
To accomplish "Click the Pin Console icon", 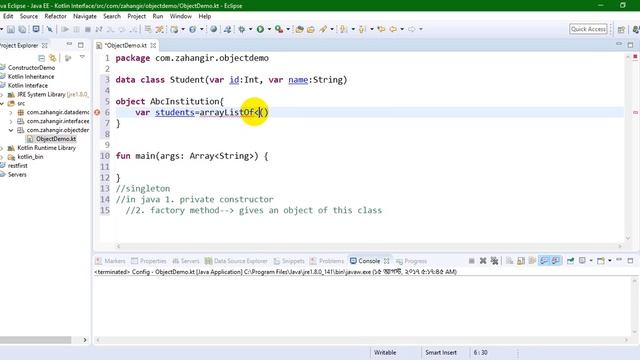I will pyautogui.click(x=570, y=260).
